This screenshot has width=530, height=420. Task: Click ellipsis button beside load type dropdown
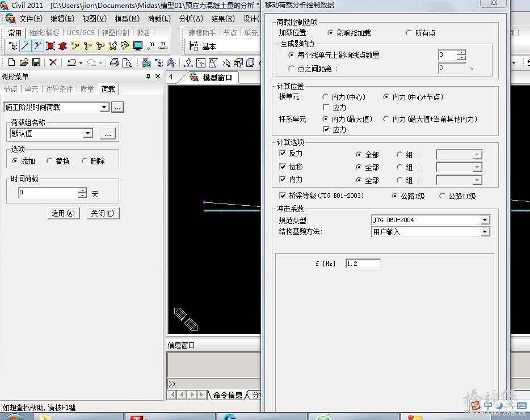[117, 107]
